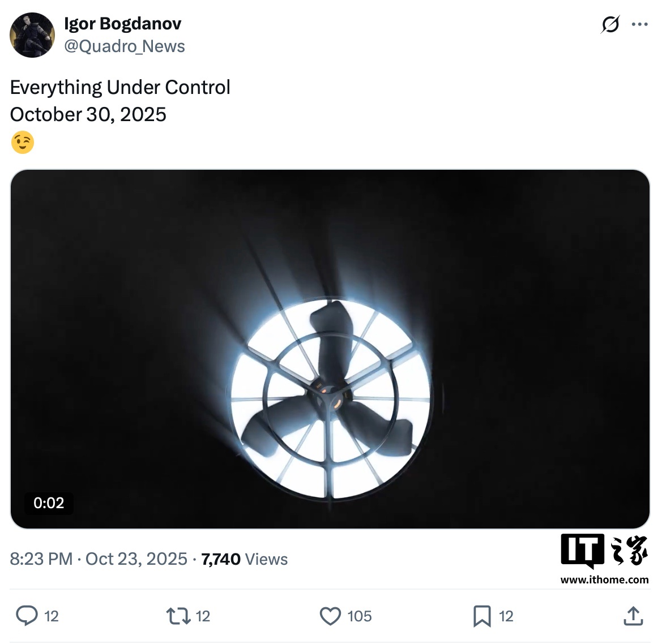Screen dimensions: 666x644
Task: Click the "October 30, 2025" text line
Action: click(x=88, y=114)
